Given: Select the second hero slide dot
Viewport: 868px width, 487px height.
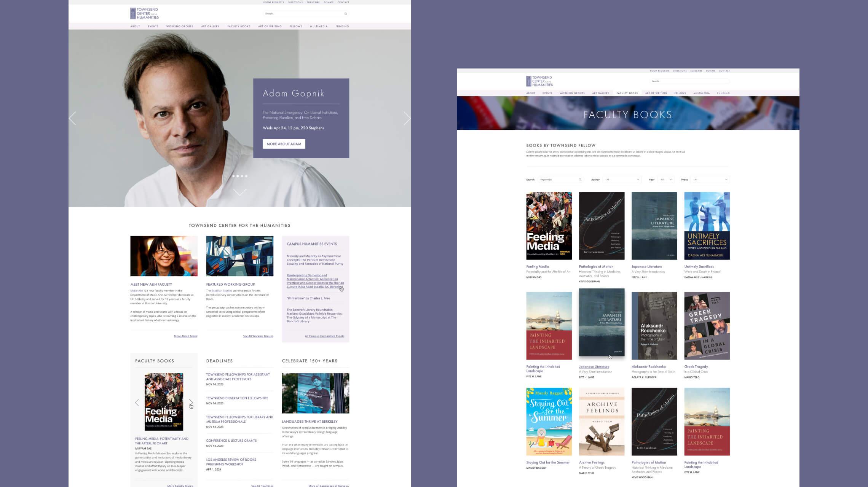Looking at the screenshot, I should click(238, 176).
